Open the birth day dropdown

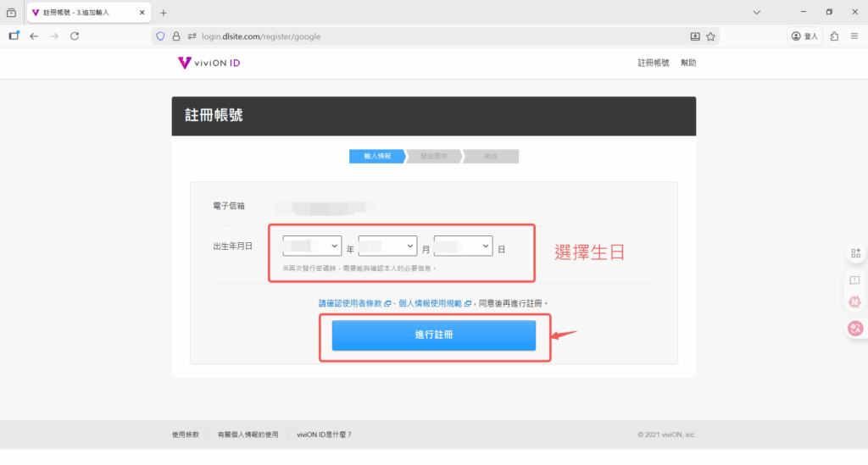click(463, 246)
